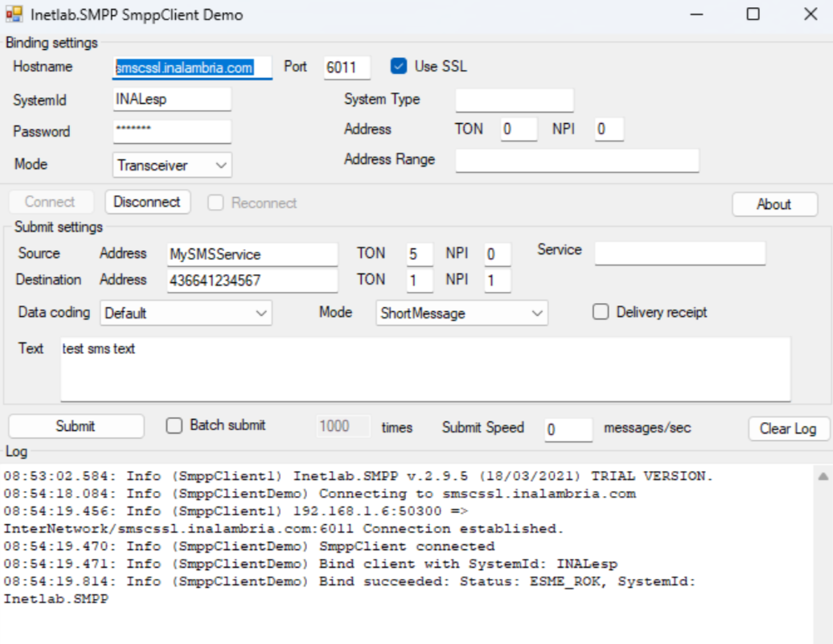
Task: Click the Inetlab app icon in title bar
Action: 14,14
